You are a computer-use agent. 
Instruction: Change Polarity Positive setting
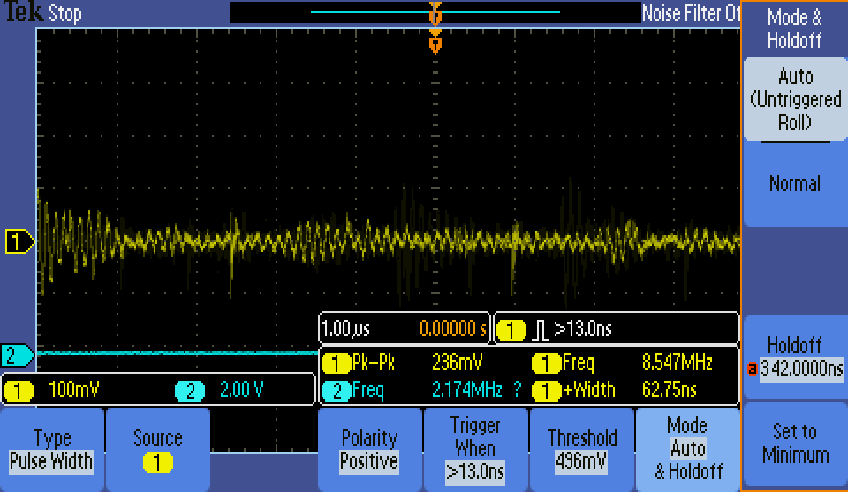(x=369, y=449)
